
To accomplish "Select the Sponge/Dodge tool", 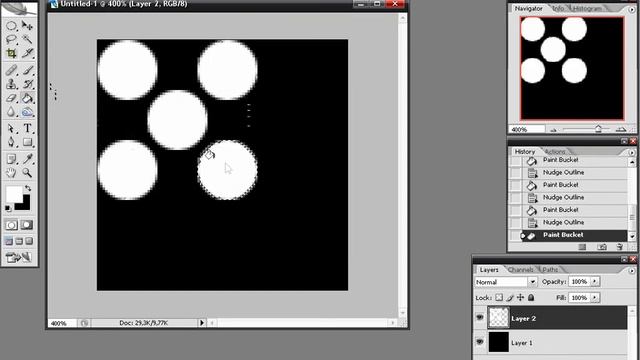I will click(x=27, y=112).
